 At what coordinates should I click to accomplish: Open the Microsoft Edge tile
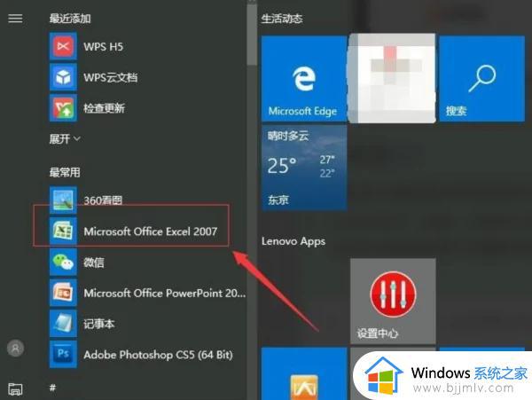pyautogui.click(x=304, y=78)
